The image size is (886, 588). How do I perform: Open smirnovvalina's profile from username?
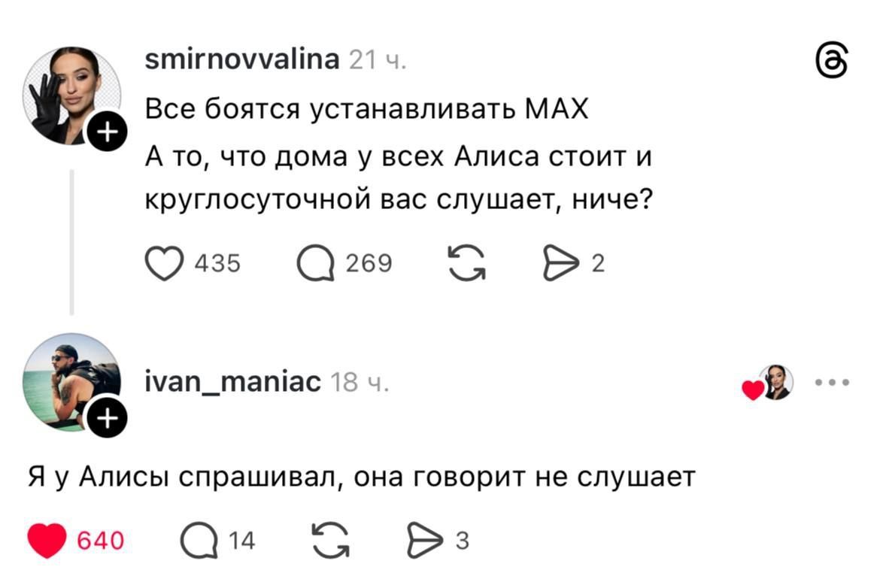240,59
